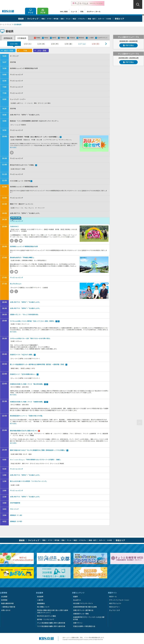The width and height of the screenshot is (144, 644).
Task: Open the X icon for うまDOKI
Action: tap(16, 241)
